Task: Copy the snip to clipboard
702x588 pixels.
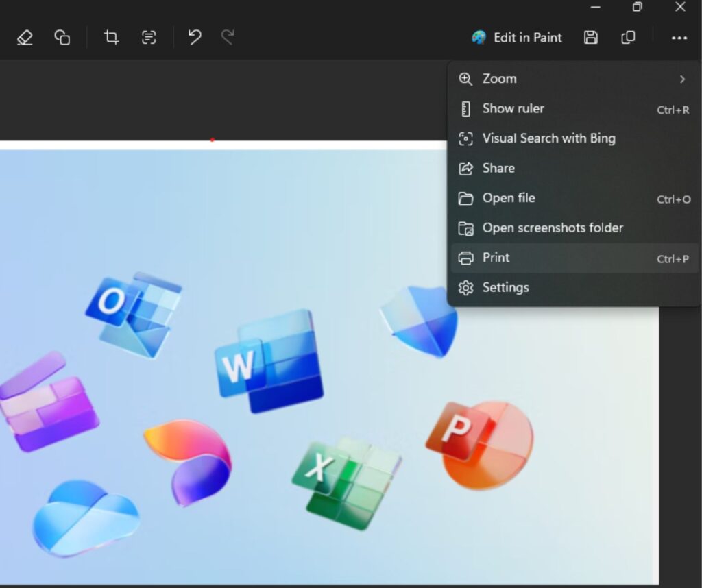Action: coord(628,37)
